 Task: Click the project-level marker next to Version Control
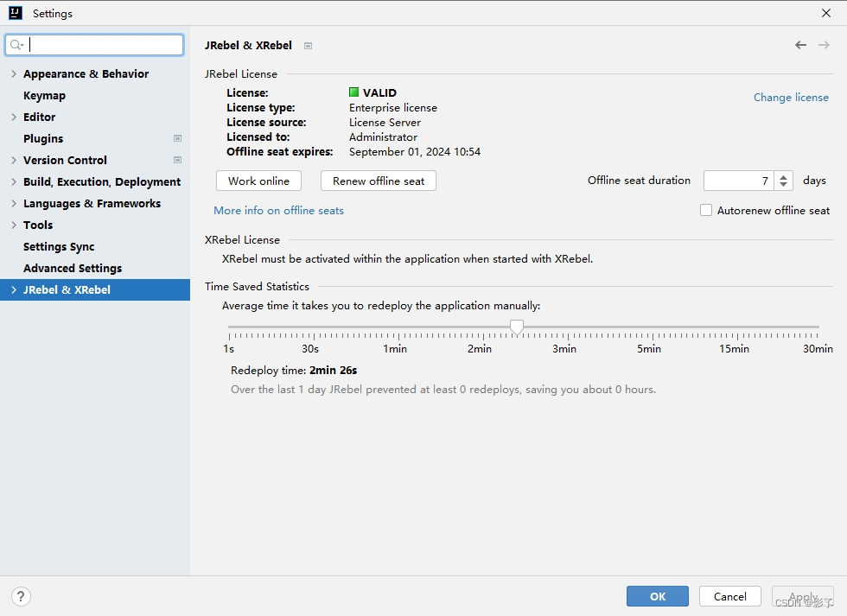[x=177, y=161]
